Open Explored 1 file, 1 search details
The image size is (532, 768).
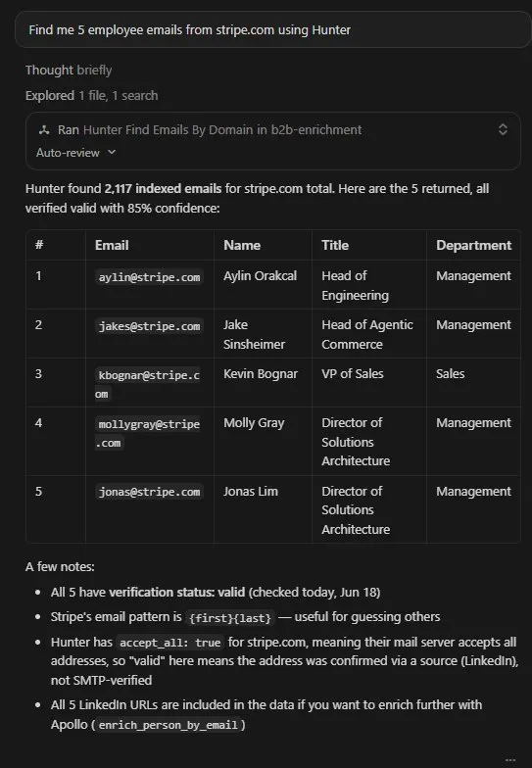coord(92,96)
